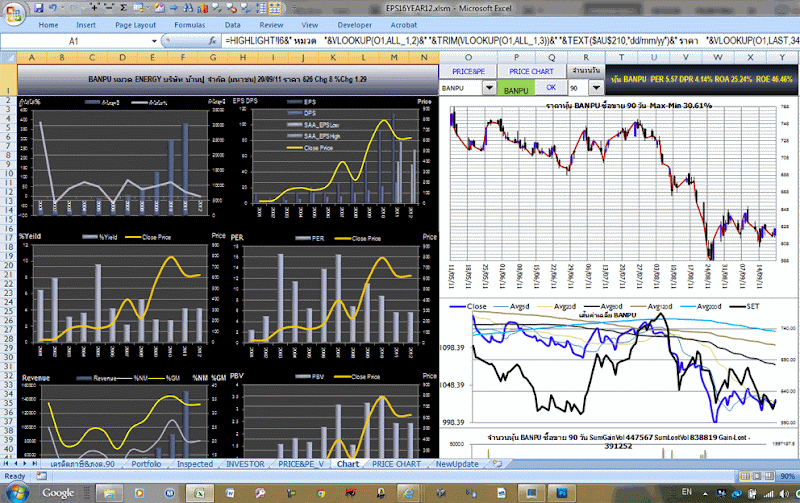
Task: Open the Acrobat ribbon tab
Action: [404, 25]
